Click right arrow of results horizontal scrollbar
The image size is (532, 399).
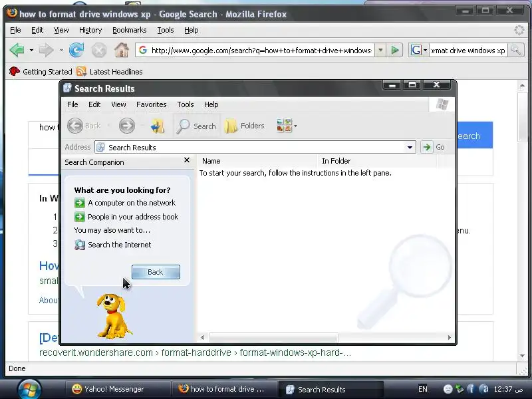pos(450,338)
